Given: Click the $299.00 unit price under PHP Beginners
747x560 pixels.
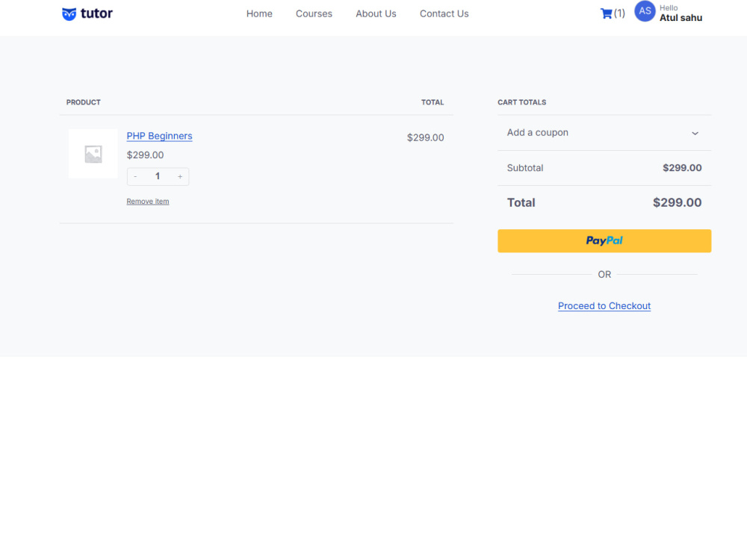Looking at the screenshot, I should 146,155.
